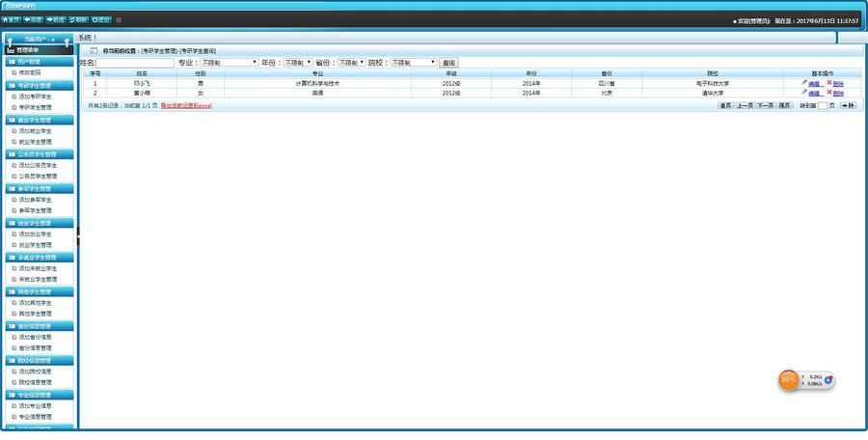The image size is (868, 440).
Task: Click the 查询 search button
Action: [448, 63]
